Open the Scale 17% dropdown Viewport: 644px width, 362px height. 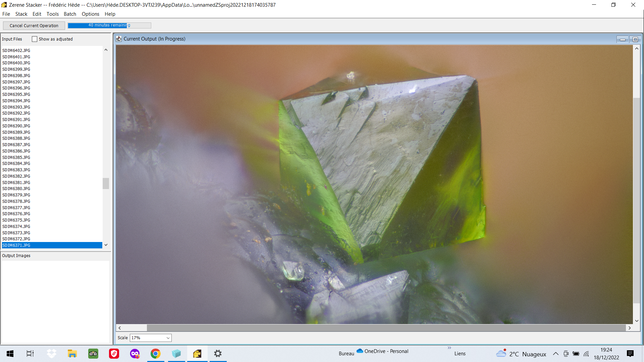pos(151,338)
